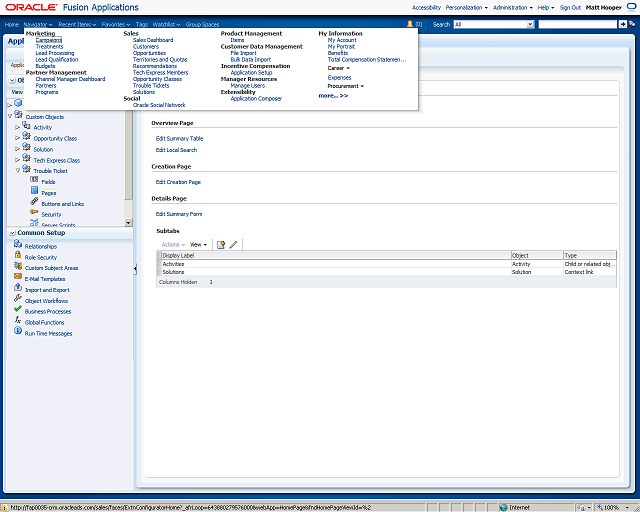The width and height of the screenshot is (640, 512).
Task: Collapse the left pane splitter arrow
Action: (x=135, y=269)
